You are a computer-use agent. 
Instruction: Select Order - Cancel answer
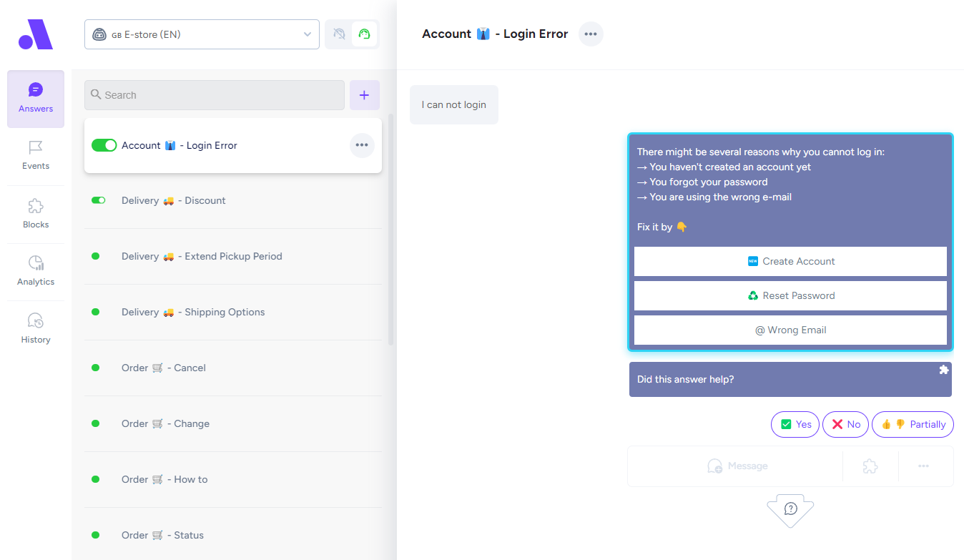233,368
